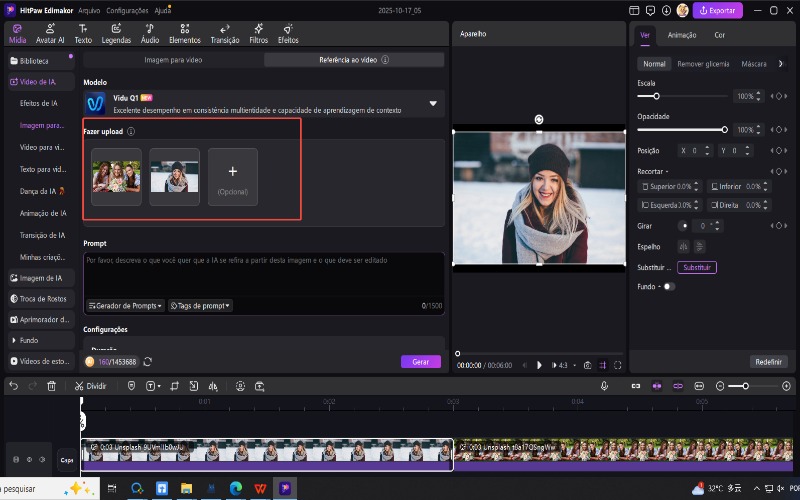Viewport: 800px width, 500px height.
Task: Toggle keyframe for Posição
Action: click(x=779, y=151)
